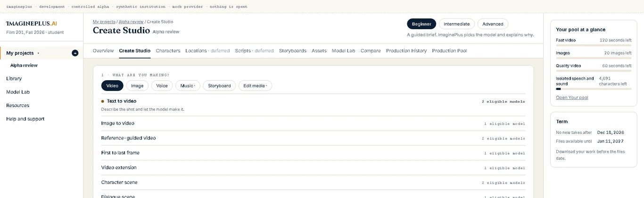This screenshot has width=644, height=198.
Task: Open Your pool link
Action: (x=572, y=98)
